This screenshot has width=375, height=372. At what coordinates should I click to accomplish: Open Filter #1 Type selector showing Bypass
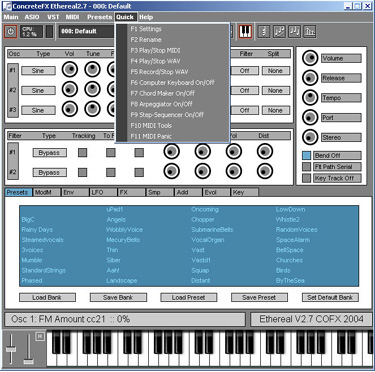click(49, 153)
